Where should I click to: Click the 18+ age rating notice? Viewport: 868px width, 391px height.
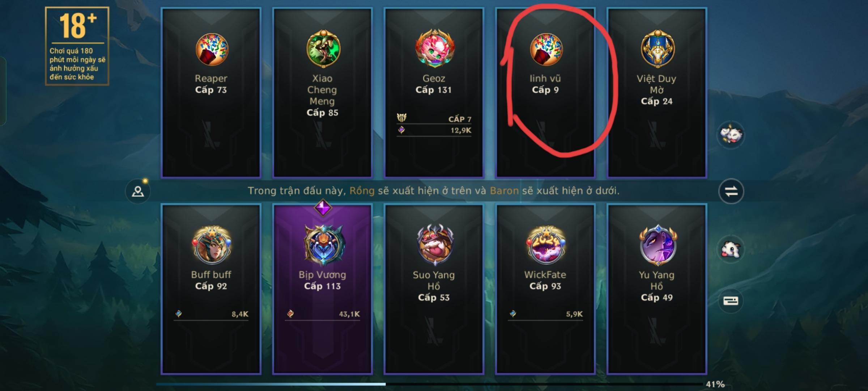tap(77, 46)
